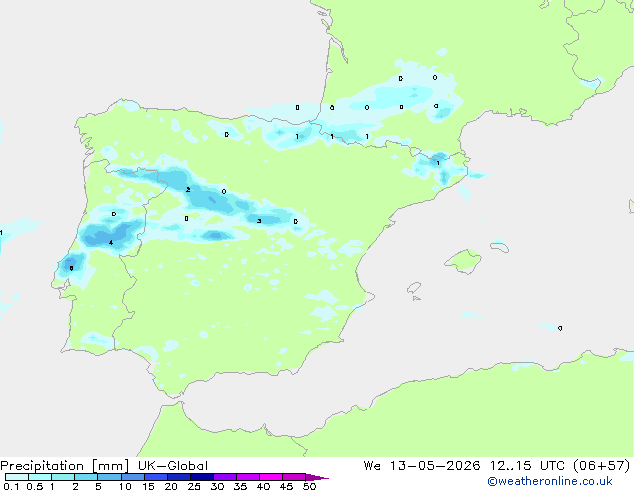634x490 pixels.
Task: Select the legend swatch between 20 and 25
Action: click(x=178, y=477)
